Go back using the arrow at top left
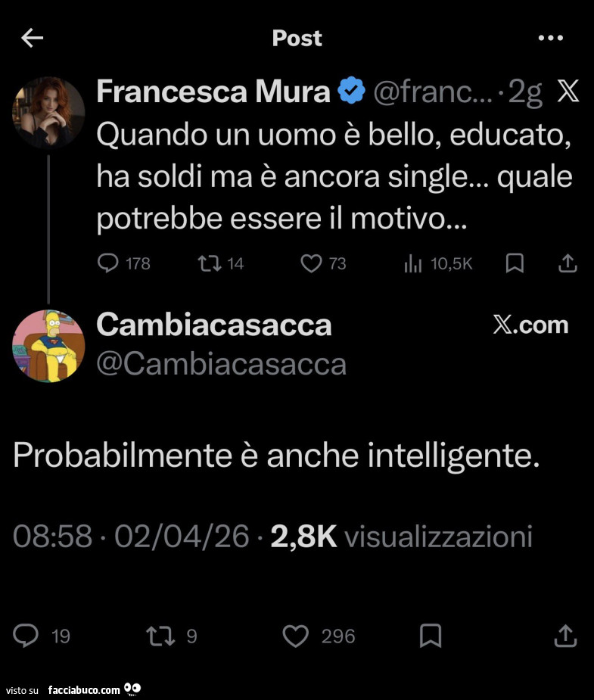The width and height of the screenshot is (594, 700). [x=31, y=37]
